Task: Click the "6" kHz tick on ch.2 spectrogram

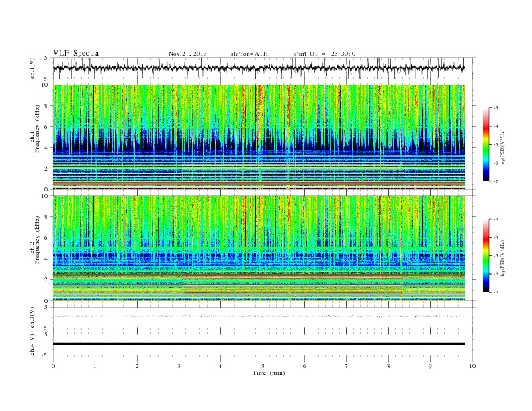Action: pyautogui.click(x=47, y=238)
